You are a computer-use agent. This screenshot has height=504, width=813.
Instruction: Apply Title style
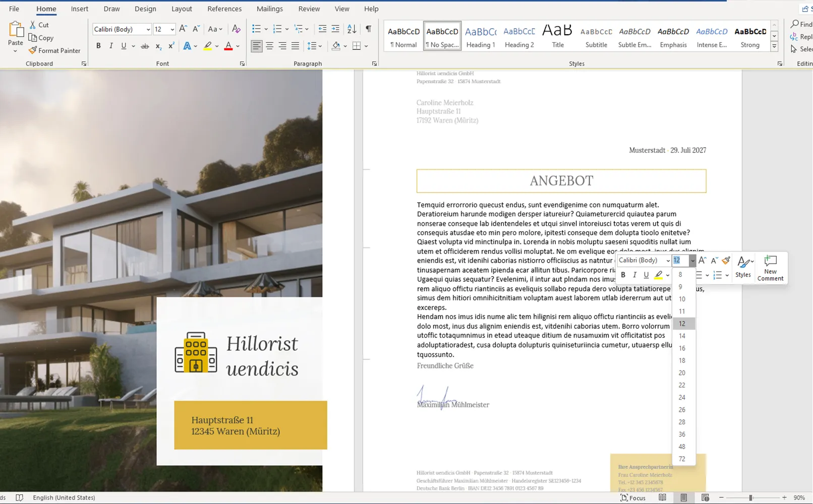[557, 36]
